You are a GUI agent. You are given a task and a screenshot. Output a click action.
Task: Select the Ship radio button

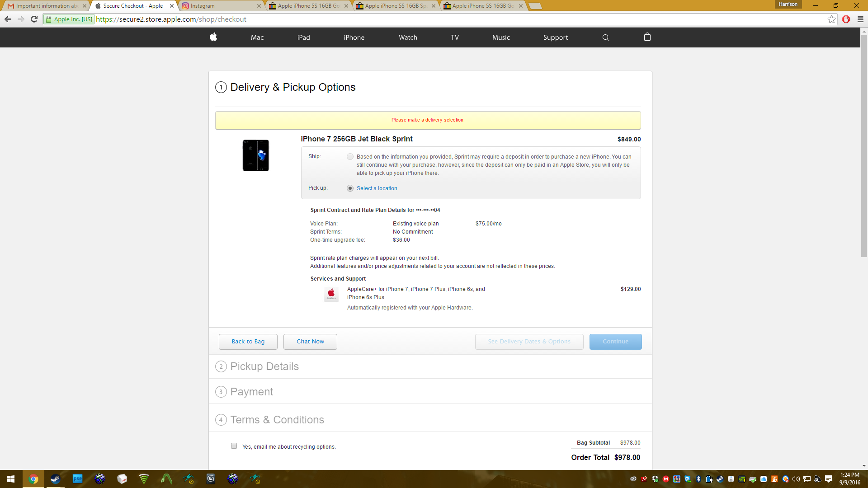pyautogui.click(x=350, y=157)
